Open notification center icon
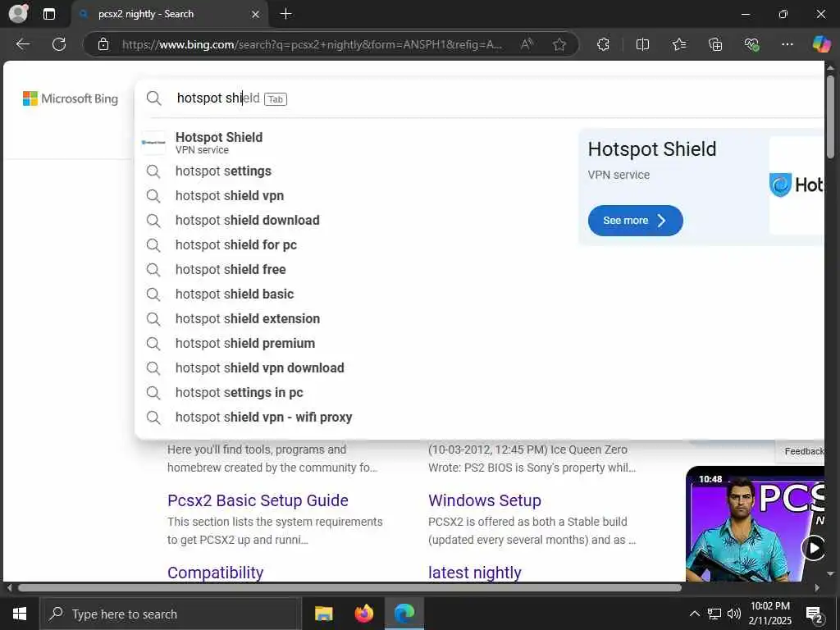This screenshot has width=840, height=630. [x=815, y=614]
